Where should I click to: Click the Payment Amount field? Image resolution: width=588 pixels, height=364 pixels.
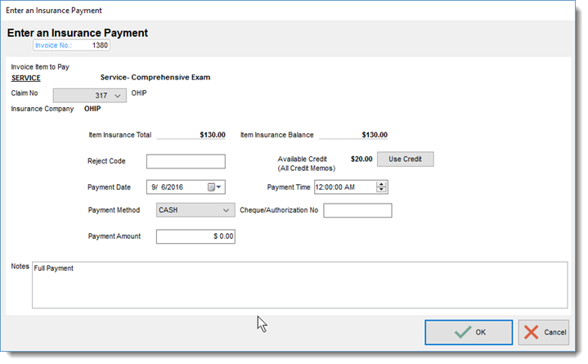[195, 236]
